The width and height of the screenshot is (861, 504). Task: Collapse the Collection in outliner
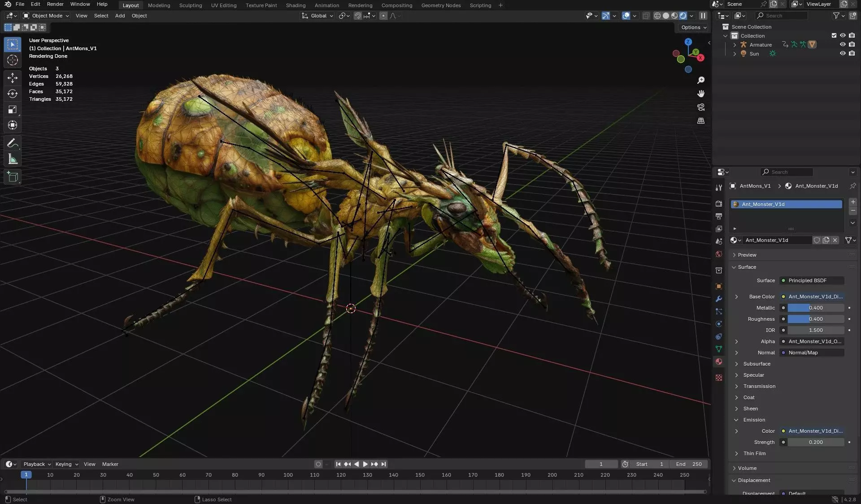(725, 36)
